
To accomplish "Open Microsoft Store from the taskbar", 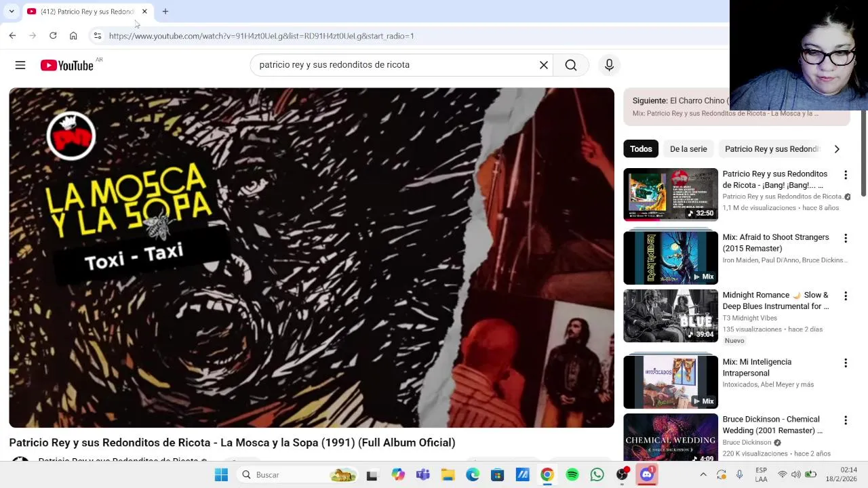I will tap(498, 474).
